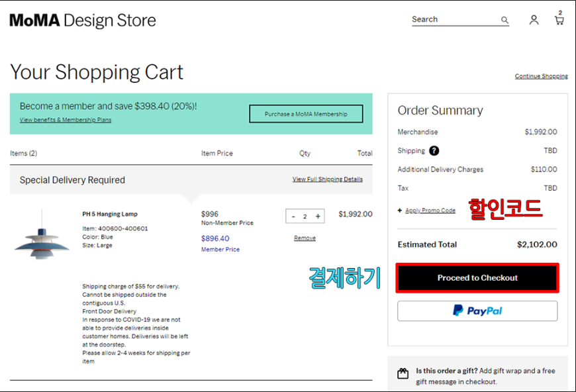Open View benefits & Membership Plans link

[66, 120]
